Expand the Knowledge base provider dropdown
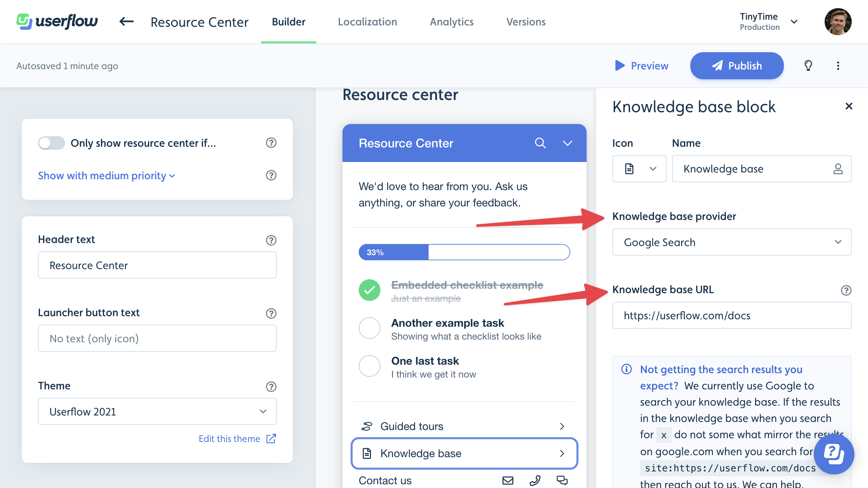 pos(732,242)
